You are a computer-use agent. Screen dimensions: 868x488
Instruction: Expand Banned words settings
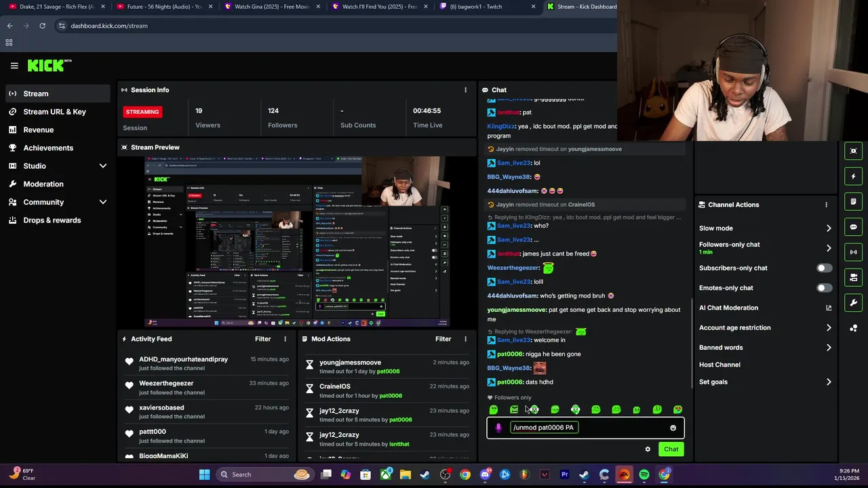point(829,348)
